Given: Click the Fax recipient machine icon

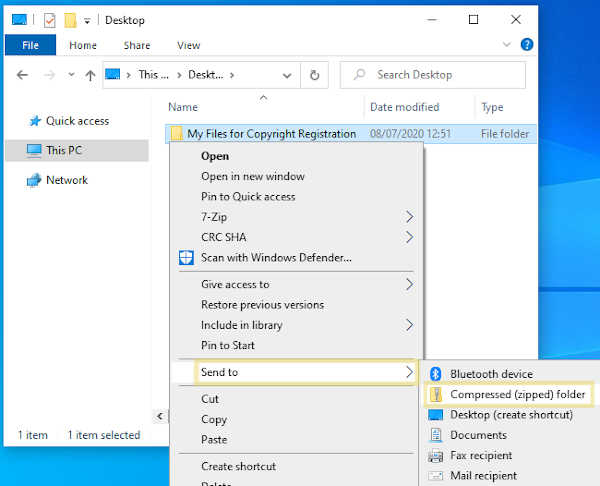Looking at the screenshot, I should 435,456.
